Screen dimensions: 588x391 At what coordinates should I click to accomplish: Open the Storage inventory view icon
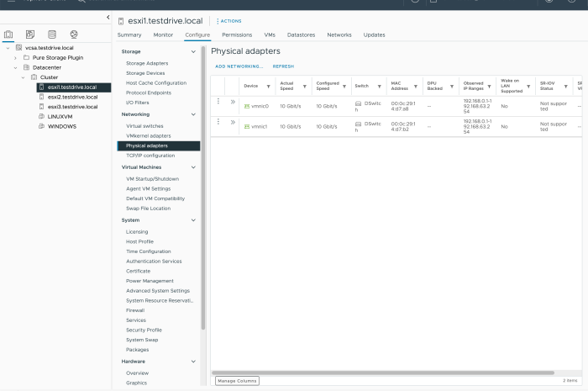(52, 34)
